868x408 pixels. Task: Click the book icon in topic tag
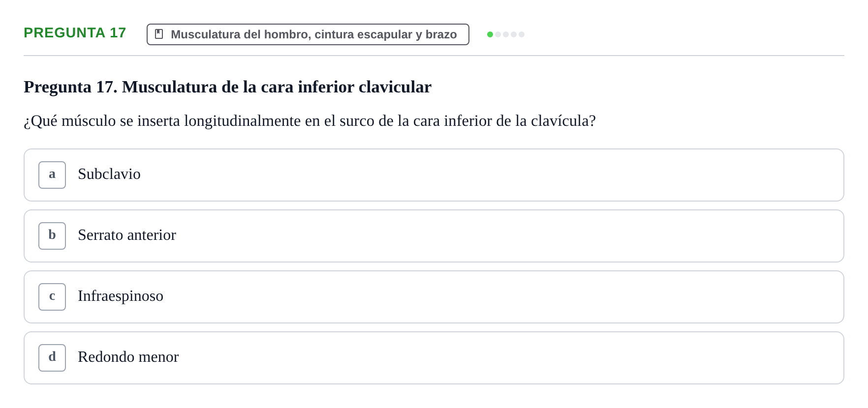pos(159,34)
